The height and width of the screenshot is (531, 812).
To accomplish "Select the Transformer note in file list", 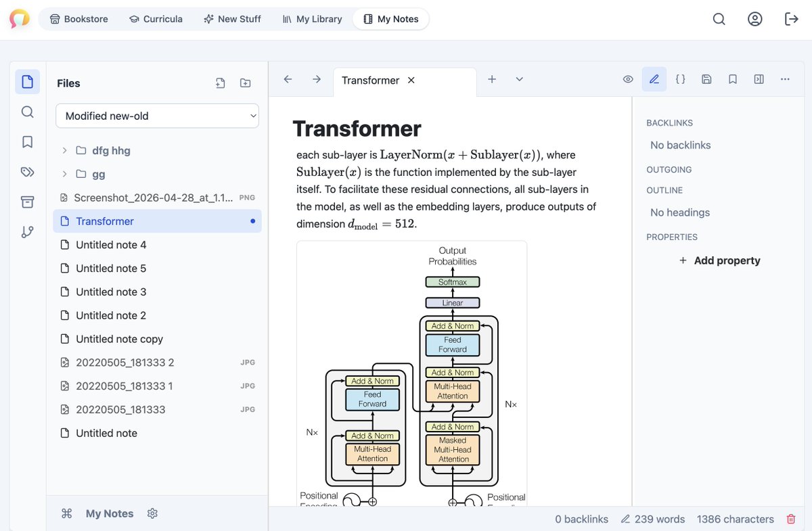I will [x=157, y=221].
